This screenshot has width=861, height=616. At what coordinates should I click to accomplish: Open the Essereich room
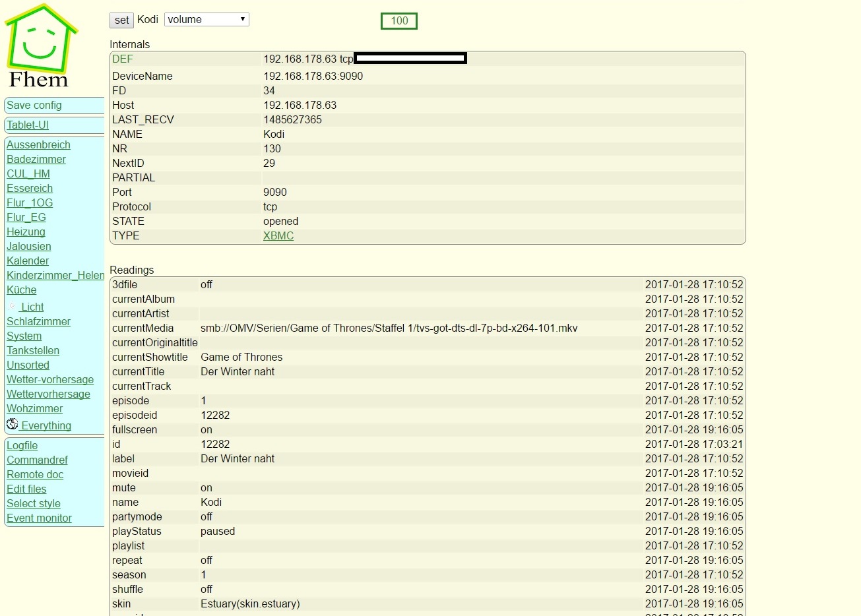30,189
